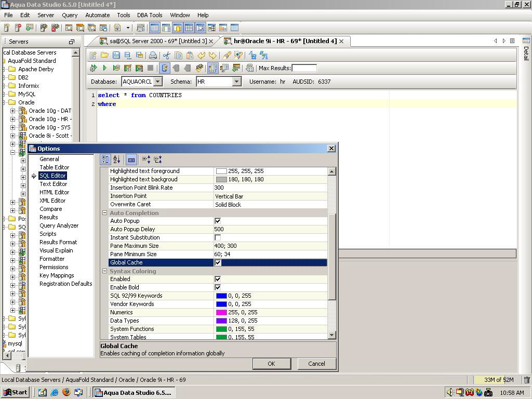This screenshot has height=399, width=532.
Task: Click the New script icon in editor toolbar
Action: click(94, 55)
